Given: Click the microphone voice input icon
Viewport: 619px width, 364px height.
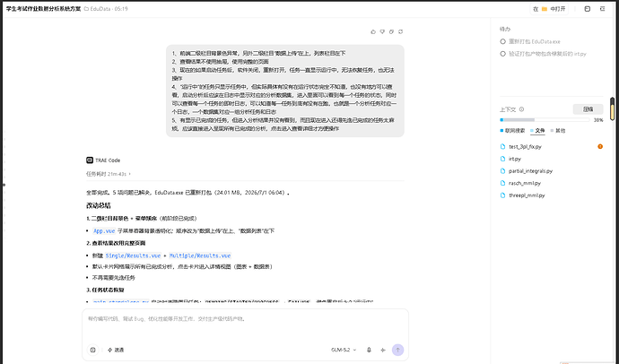Looking at the screenshot, I should tap(369, 350).
